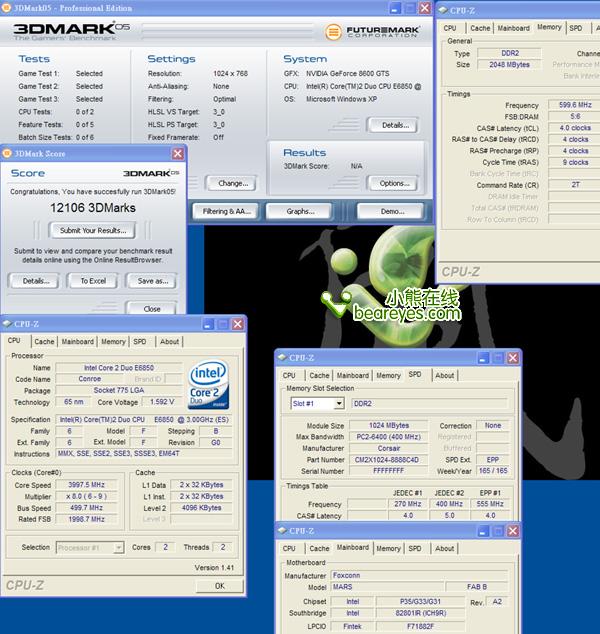Open About tab in CPU-Z processor window

169,342
